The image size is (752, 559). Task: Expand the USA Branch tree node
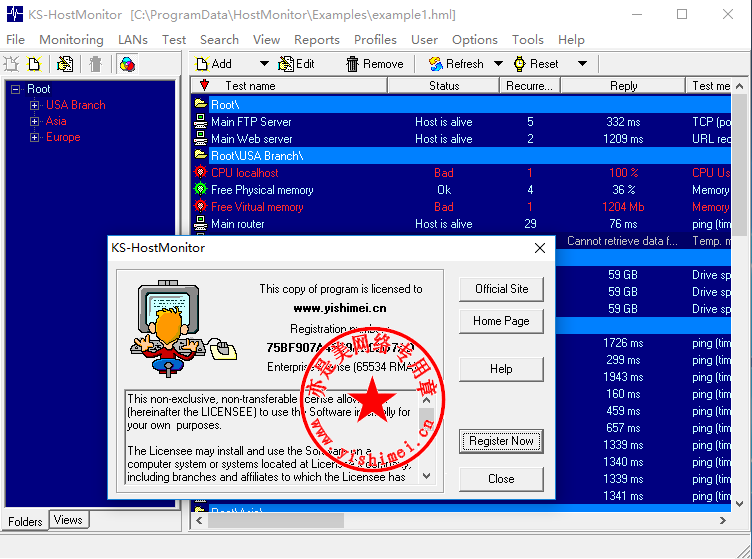point(34,105)
